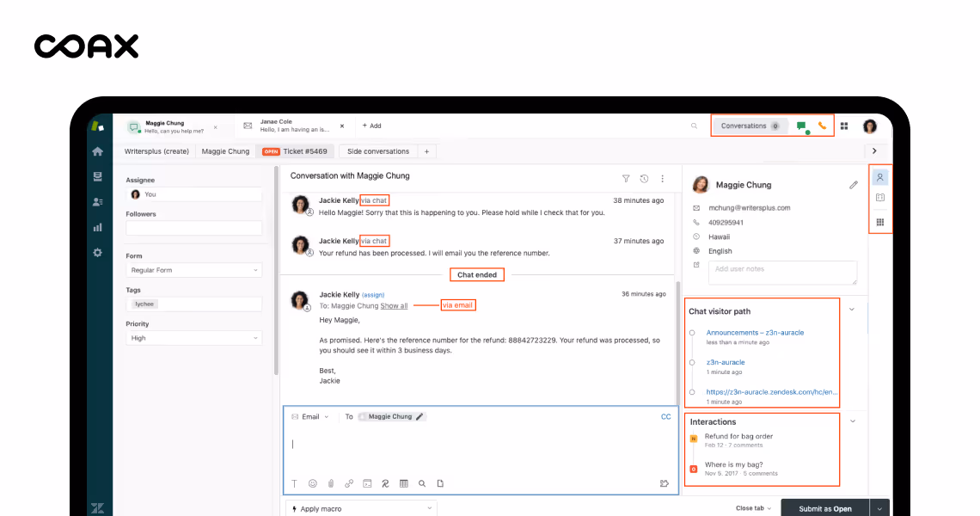Click the orange phone talk icon
Image resolution: width=980 pixels, height=516 pixels.
[822, 126]
